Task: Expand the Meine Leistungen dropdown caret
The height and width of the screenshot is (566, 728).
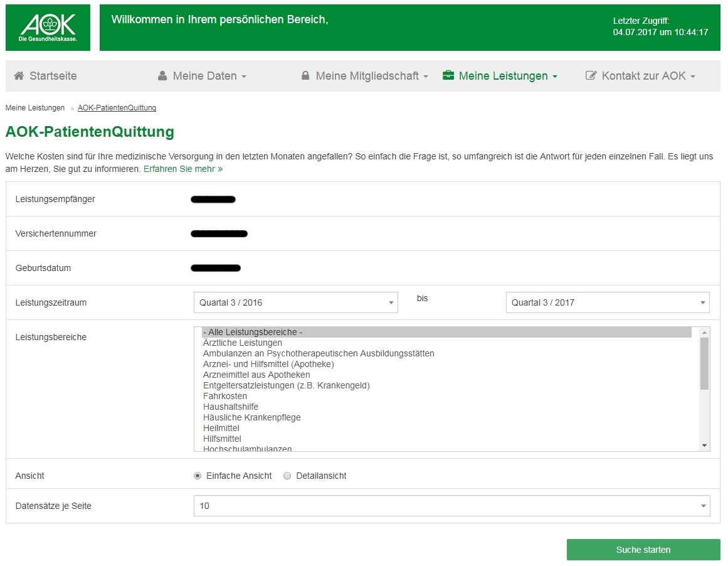Action: (554, 77)
